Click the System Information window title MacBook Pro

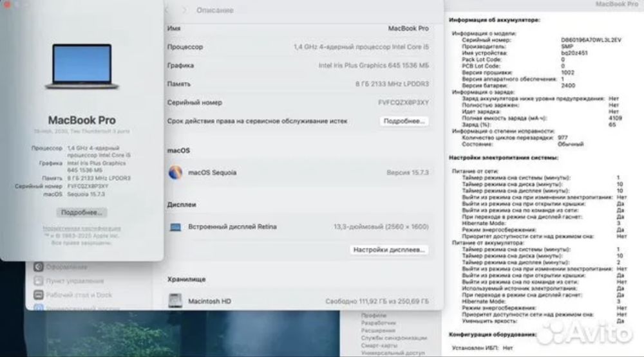click(x=616, y=4)
